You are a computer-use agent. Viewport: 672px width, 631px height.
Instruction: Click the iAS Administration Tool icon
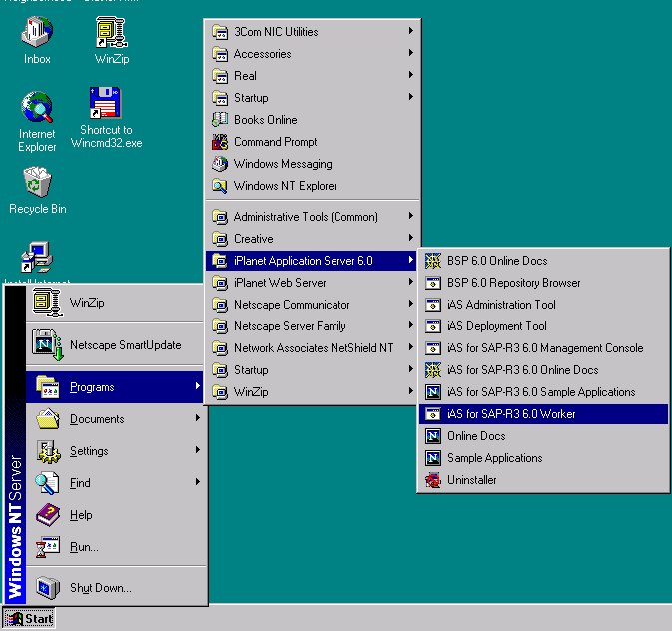(x=433, y=305)
